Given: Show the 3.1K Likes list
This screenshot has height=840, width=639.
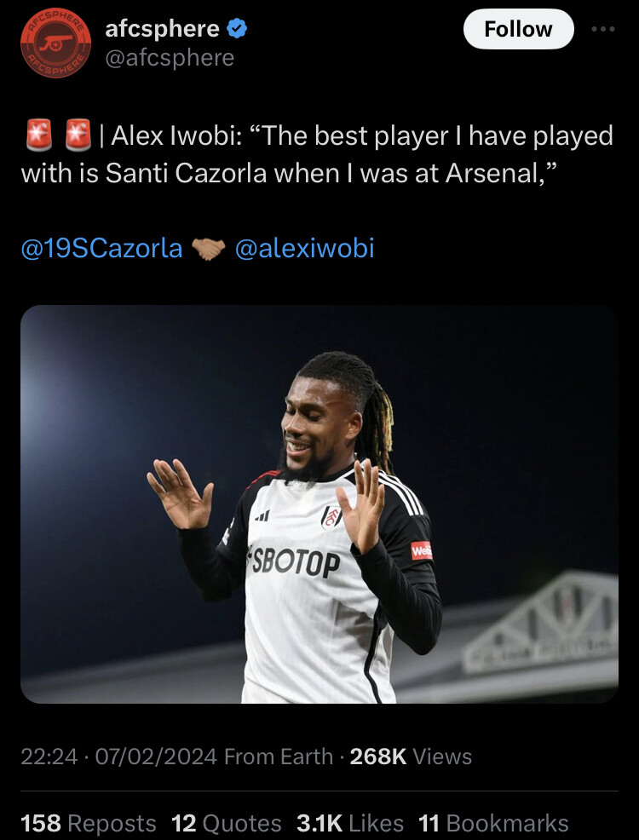Looking at the screenshot, I should 350,823.
